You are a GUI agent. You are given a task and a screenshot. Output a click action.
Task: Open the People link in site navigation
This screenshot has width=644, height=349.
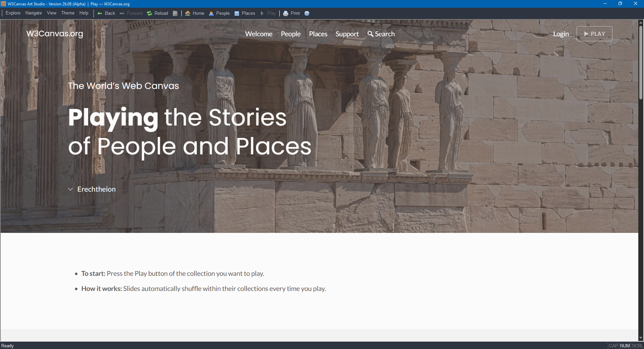[291, 34]
